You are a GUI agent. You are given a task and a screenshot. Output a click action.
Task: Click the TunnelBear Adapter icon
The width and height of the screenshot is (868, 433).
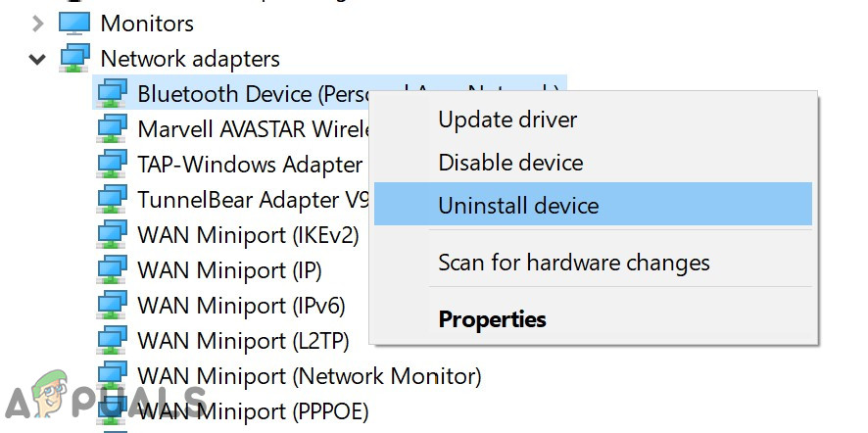tap(112, 200)
